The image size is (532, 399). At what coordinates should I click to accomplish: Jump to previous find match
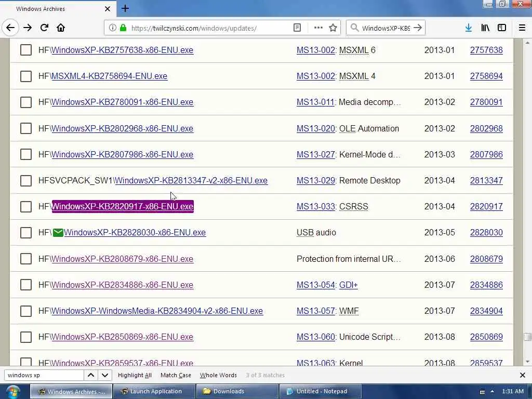(x=91, y=375)
